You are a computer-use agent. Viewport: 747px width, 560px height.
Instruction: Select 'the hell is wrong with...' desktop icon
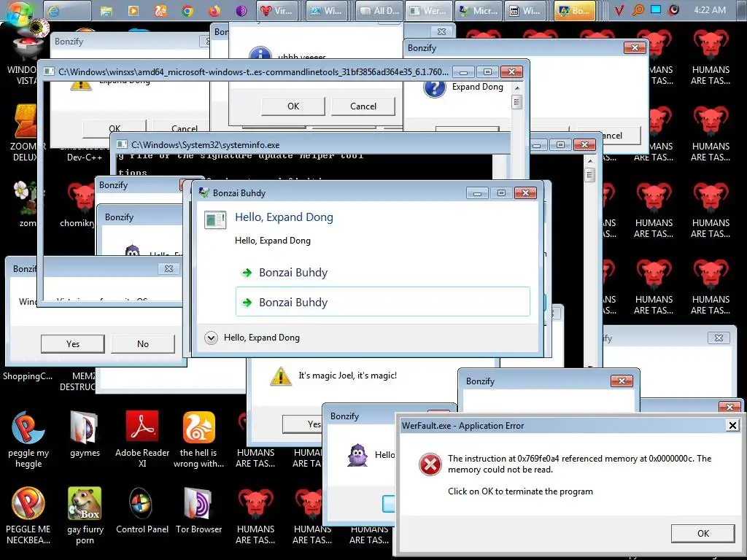(198, 439)
